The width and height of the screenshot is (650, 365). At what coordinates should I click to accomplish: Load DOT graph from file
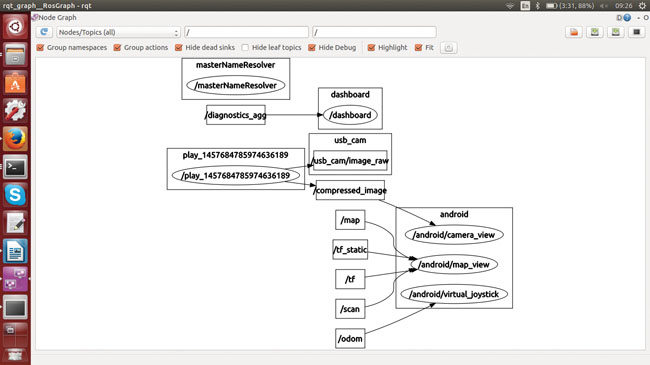click(574, 32)
